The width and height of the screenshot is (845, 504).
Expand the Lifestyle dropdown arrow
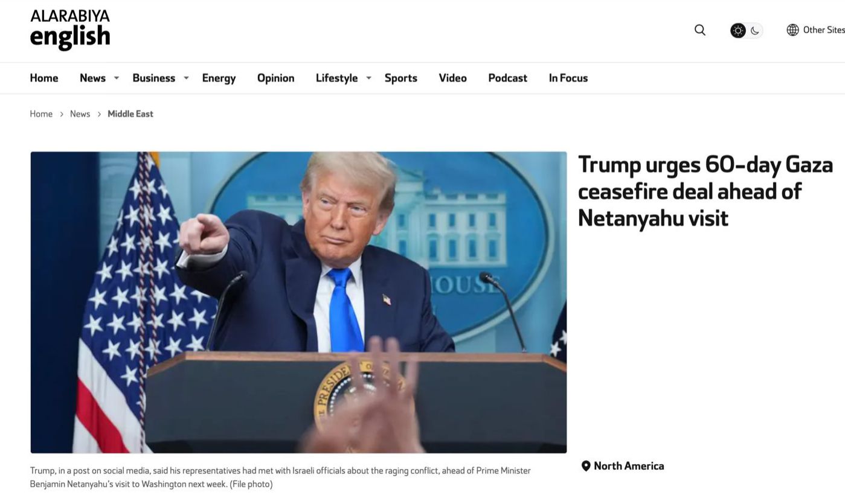(x=368, y=78)
